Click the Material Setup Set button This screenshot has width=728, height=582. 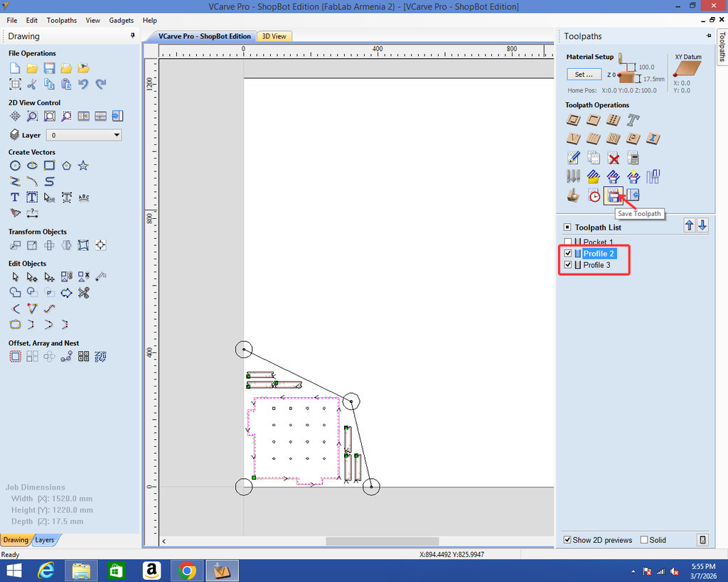(584, 74)
